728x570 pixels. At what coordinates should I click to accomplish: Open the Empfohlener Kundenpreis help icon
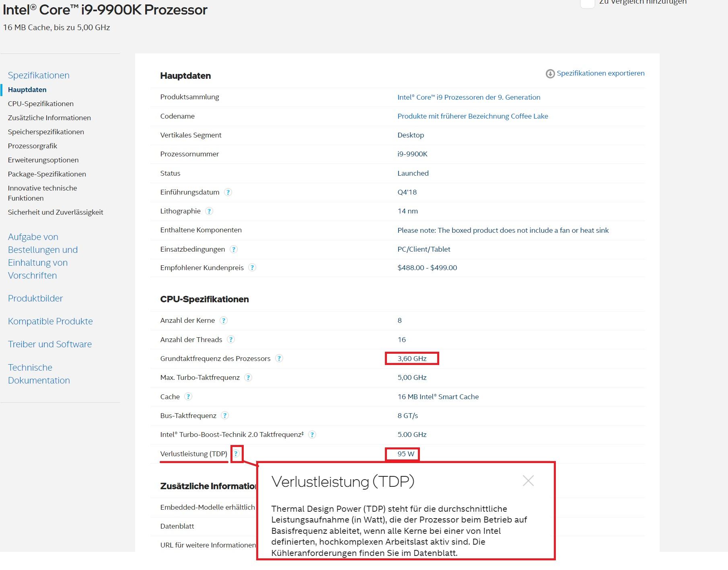252,268
